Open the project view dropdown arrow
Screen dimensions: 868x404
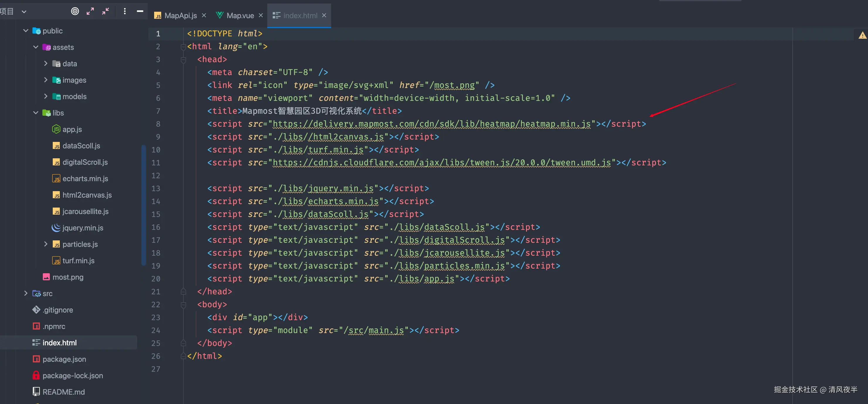[24, 11]
